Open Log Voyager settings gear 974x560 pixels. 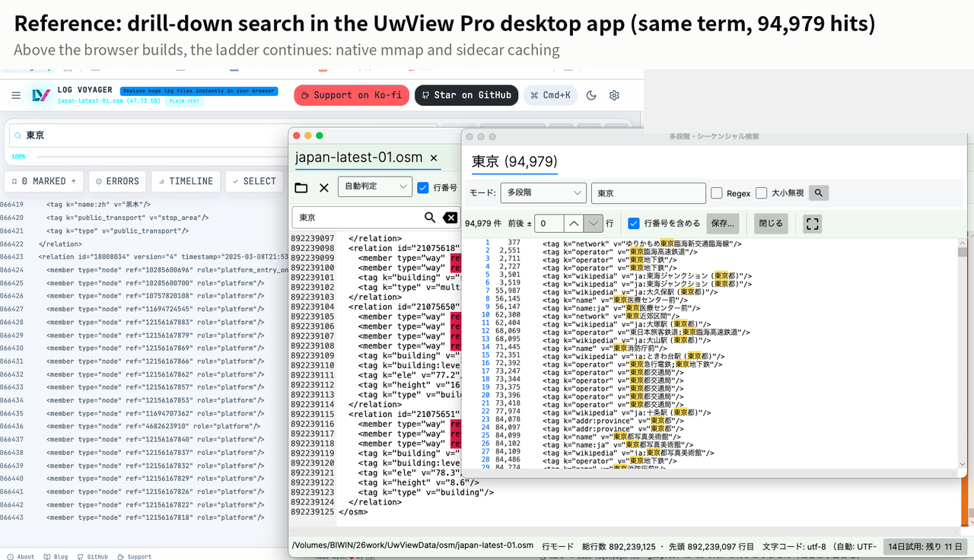point(614,95)
